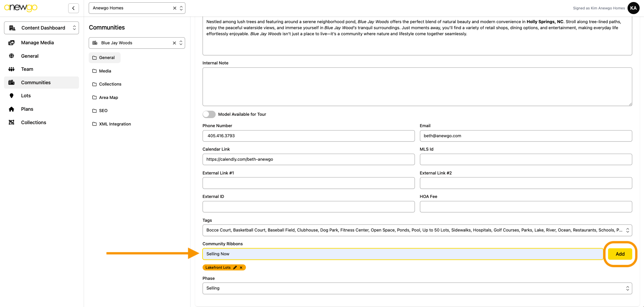Expand the Content Dashboard dropdown
The image size is (644, 307).
click(42, 28)
